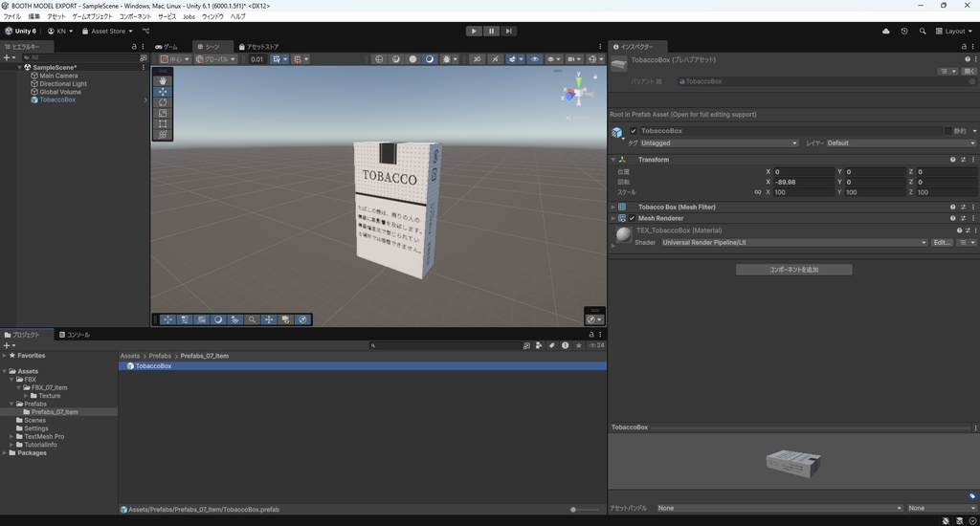Click the Rotation X input field
This screenshot has width=980, height=526.
(802, 182)
